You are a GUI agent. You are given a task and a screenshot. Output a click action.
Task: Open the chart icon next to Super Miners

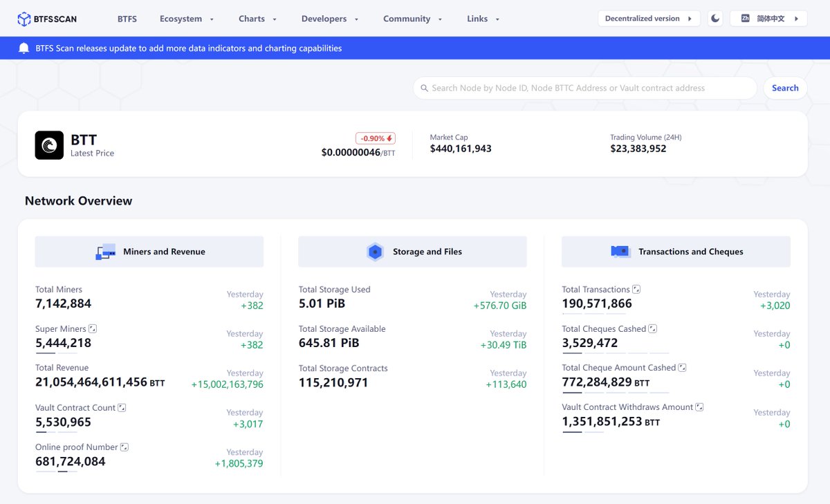click(93, 329)
